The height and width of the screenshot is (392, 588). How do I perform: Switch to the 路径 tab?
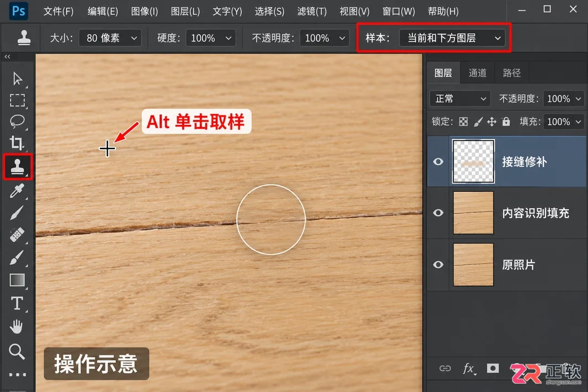tap(512, 73)
